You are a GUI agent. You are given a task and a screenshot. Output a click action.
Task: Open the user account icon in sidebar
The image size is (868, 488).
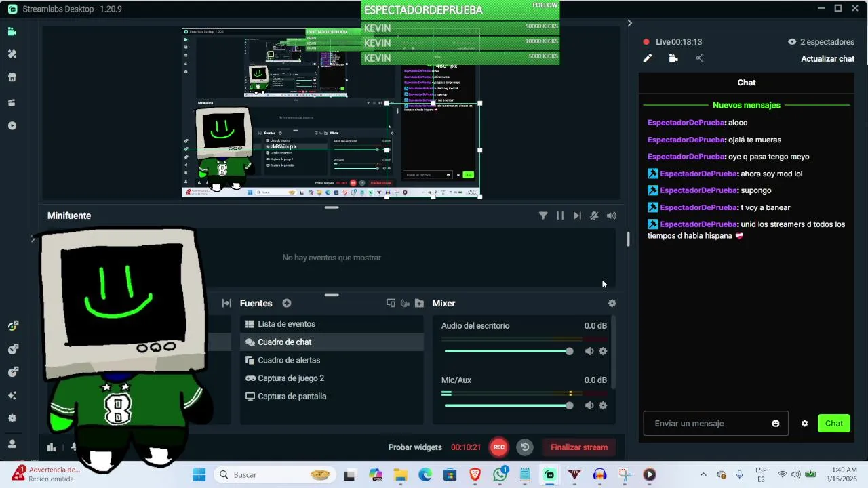click(12, 444)
